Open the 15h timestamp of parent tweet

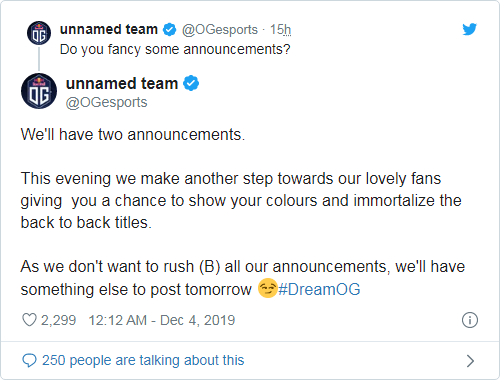(280, 29)
